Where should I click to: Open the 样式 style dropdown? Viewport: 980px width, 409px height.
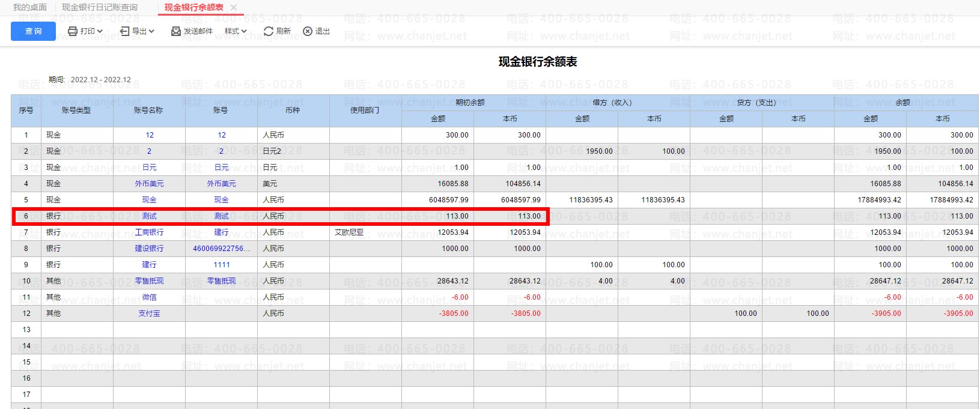236,31
